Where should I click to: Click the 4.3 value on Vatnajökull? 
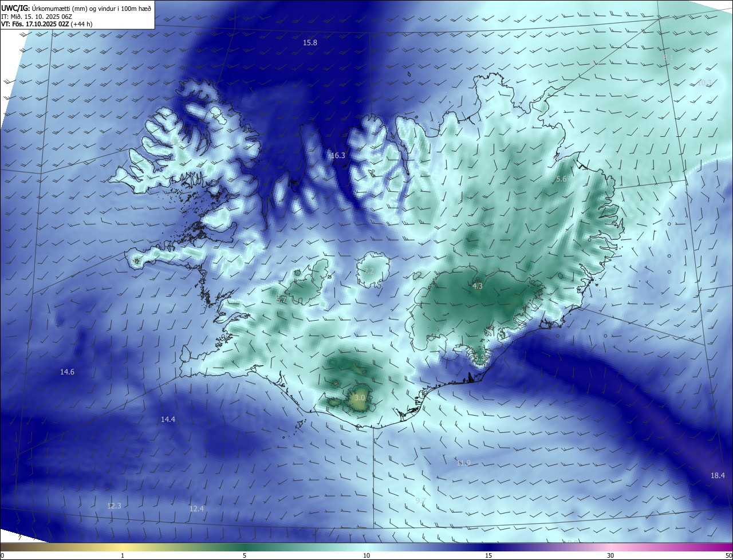click(x=478, y=286)
